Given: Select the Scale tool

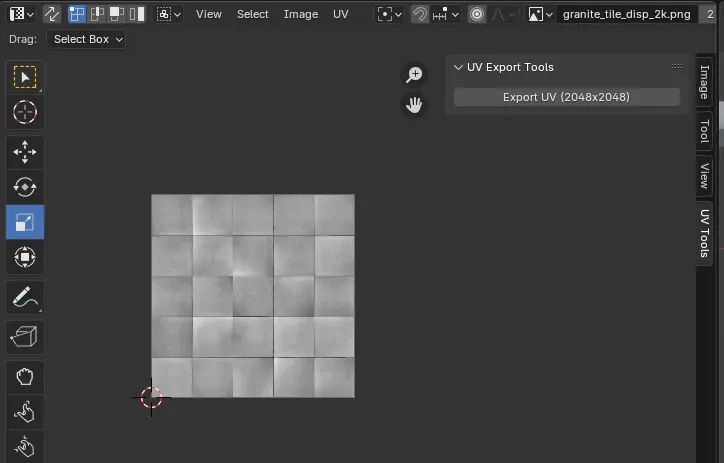Looking at the screenshot, I should tap(25, 222).
